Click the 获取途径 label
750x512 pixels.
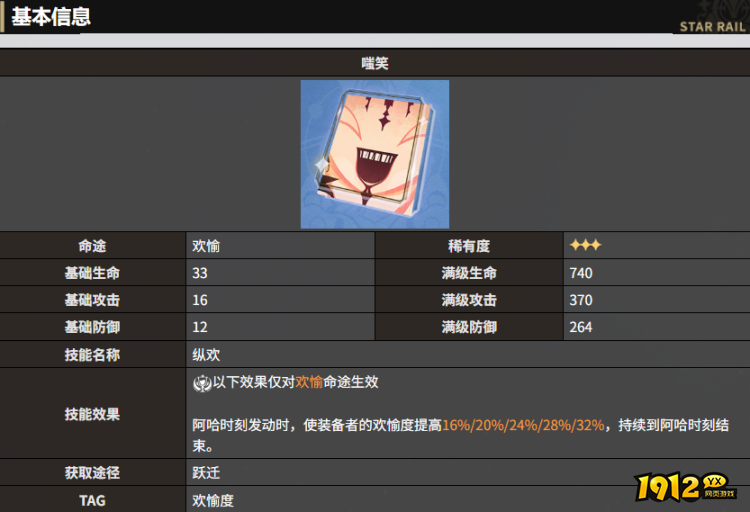point(92,473)
